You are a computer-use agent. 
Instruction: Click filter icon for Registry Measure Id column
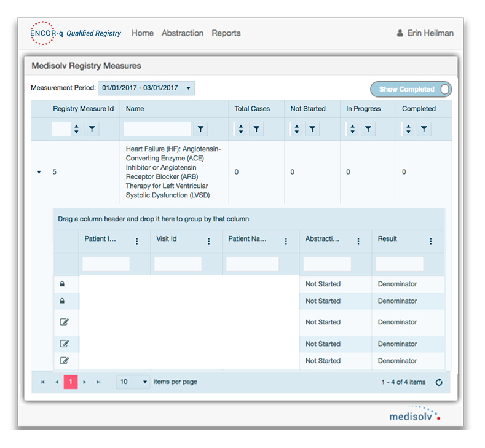point(91,129)
